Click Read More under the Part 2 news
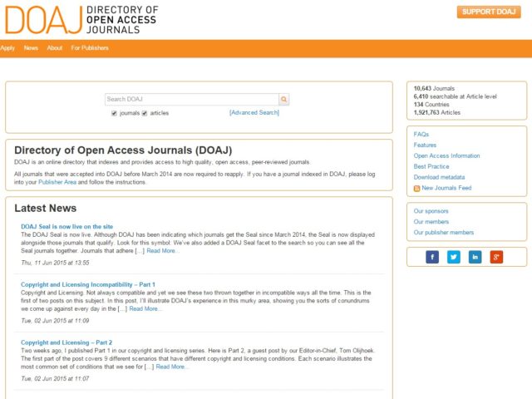This screenshot has height=399, width=532. coord(172,367)
